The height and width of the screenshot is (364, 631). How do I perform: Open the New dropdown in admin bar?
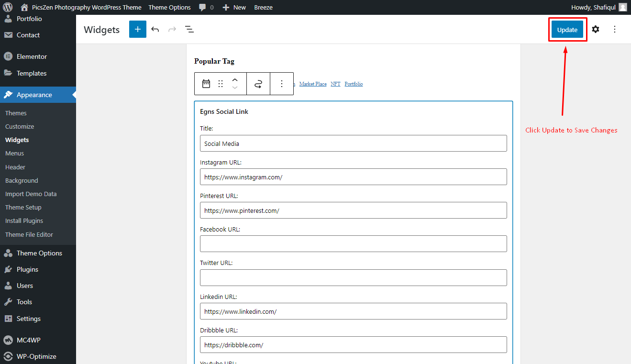[x=234, y=7]
